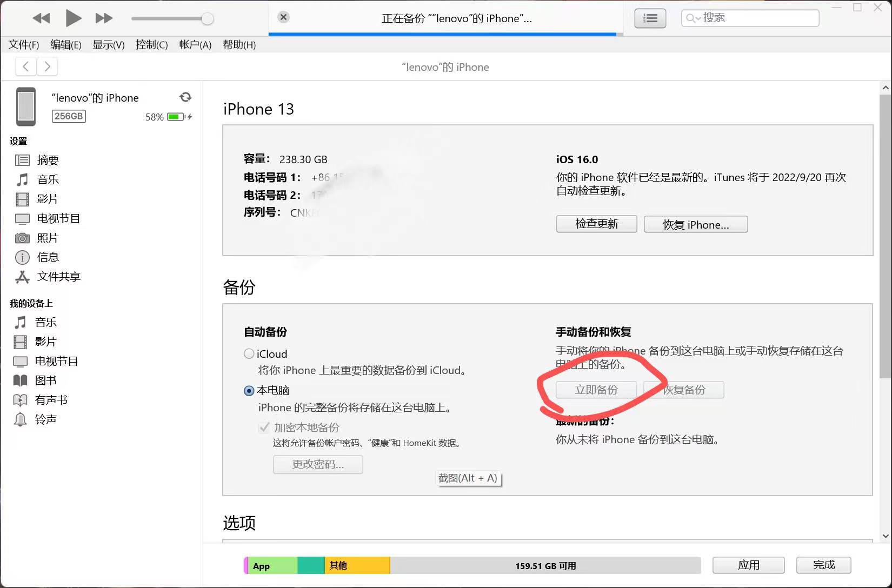Click the 其他 segment of storage bar
Screen dimensions: 892x588
coord(357,566)
